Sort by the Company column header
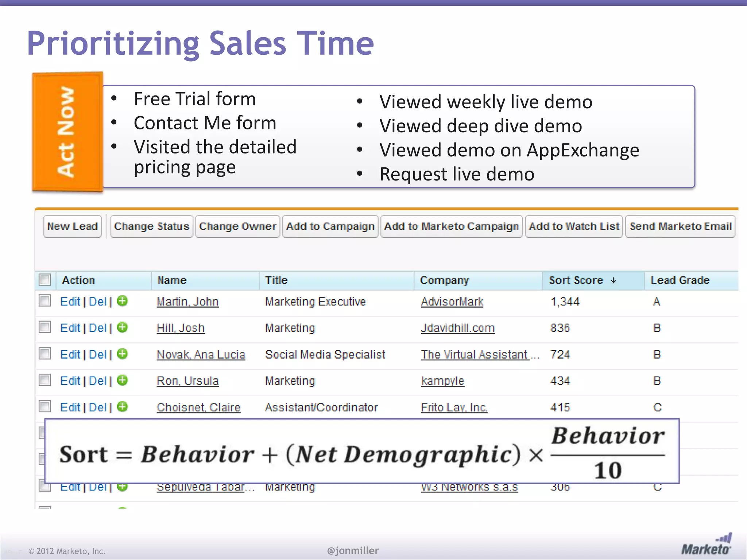The width and height of the screenshot is (747, 560). pos(445,280)
